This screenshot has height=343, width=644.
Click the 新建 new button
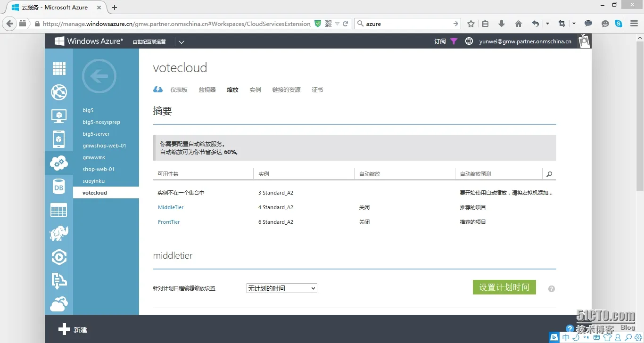point(73,330)
